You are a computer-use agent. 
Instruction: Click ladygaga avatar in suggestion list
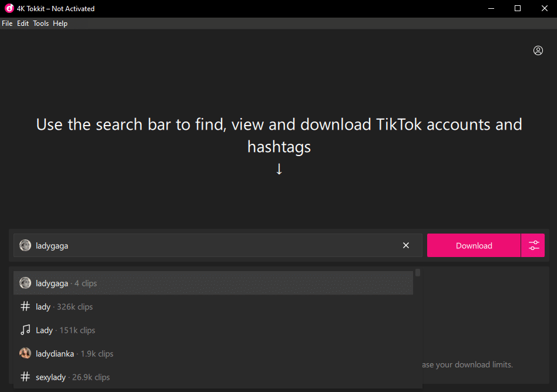click(x=25, y=283)
